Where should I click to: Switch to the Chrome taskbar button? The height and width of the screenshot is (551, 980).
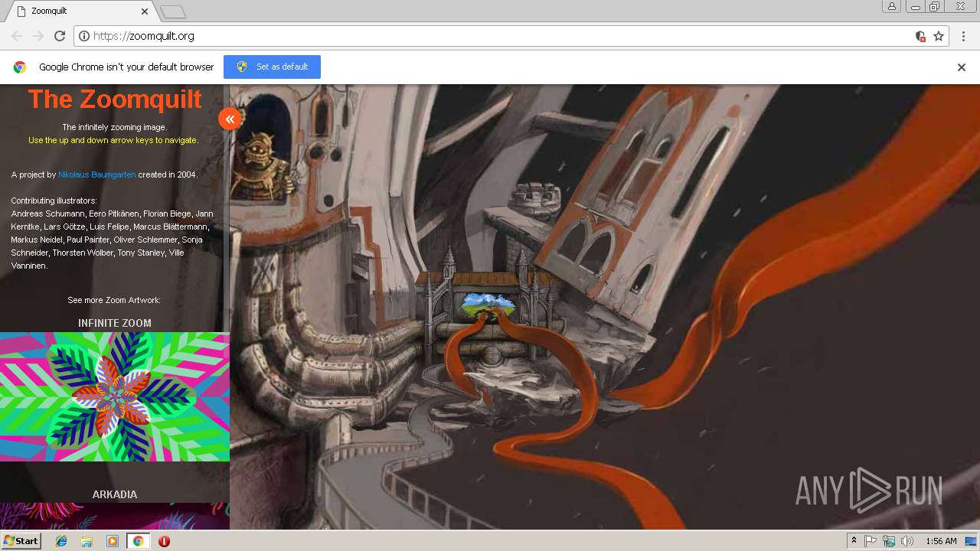point(138,541)
